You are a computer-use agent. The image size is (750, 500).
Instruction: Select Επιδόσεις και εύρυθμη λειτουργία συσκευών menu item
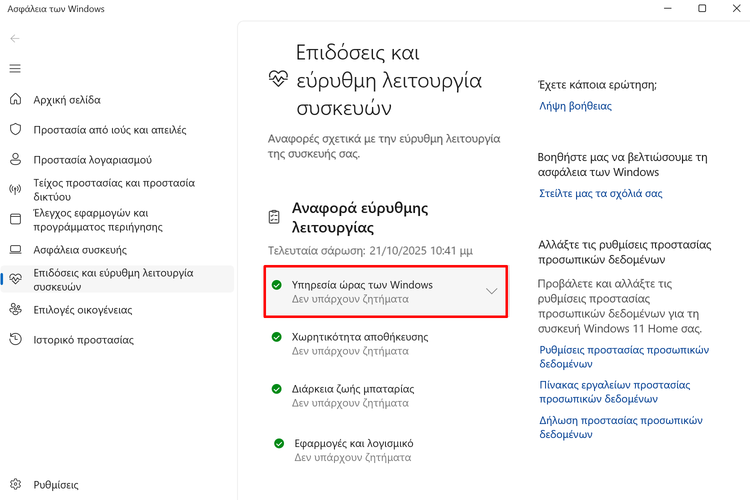113,279
